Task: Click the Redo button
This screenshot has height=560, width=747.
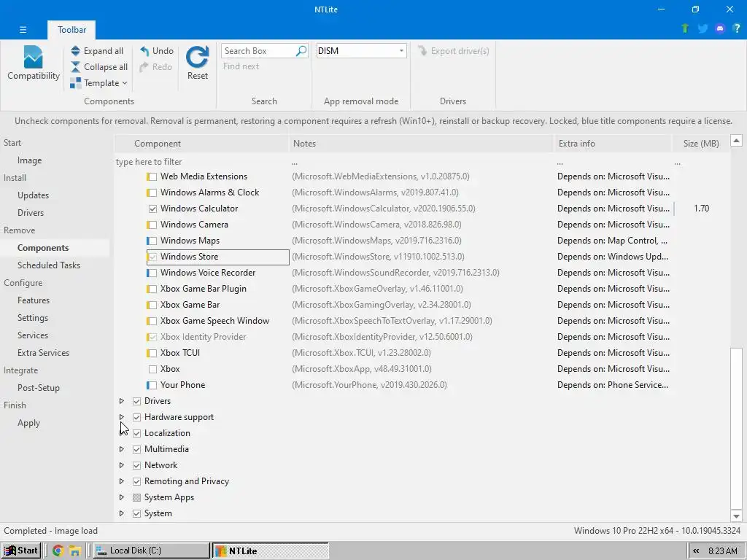Action: point(156,67)
